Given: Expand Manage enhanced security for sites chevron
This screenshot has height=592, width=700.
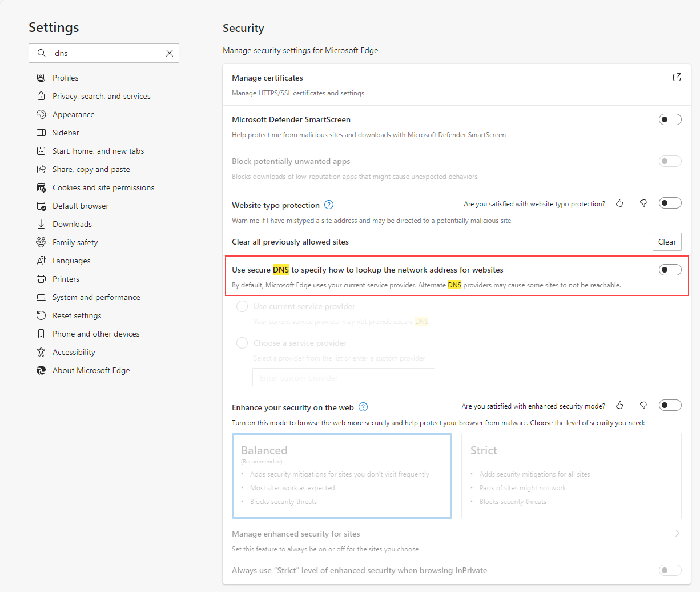Looking at the screenshot, I should [677, 533].
